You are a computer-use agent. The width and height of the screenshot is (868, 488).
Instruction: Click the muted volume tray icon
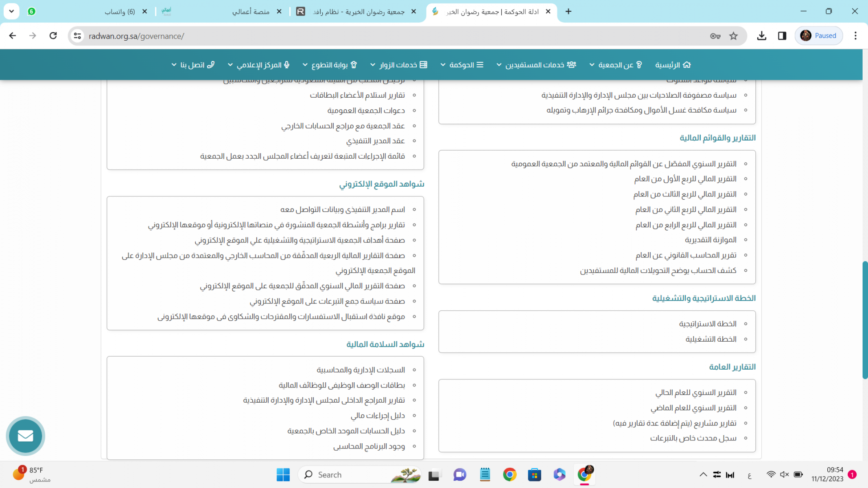coord(784,475)
